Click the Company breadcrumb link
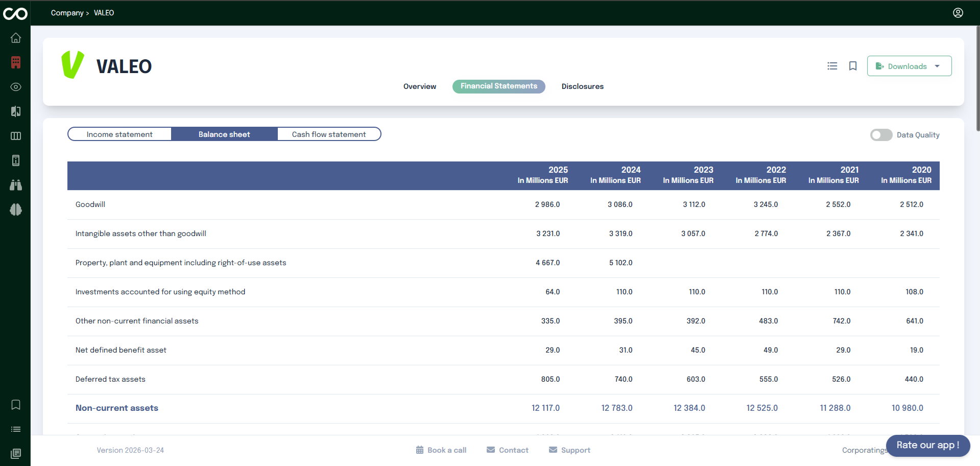 click(67, 13)
